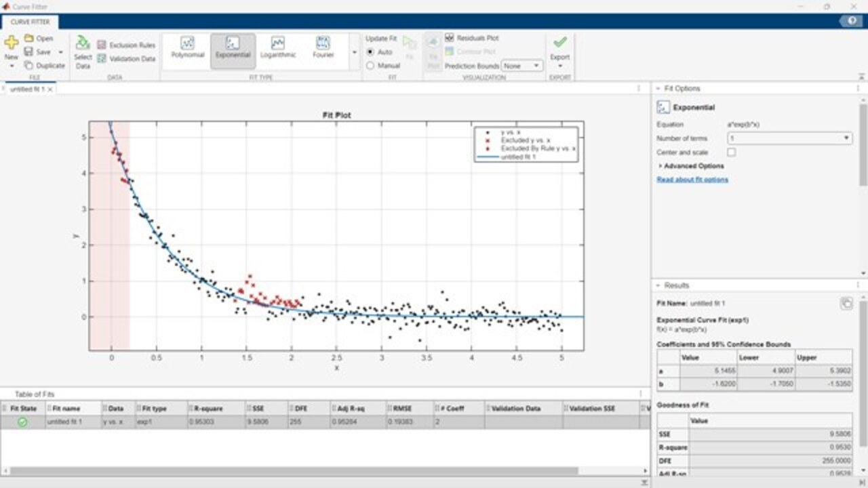Open the Select Data tool

83,52
